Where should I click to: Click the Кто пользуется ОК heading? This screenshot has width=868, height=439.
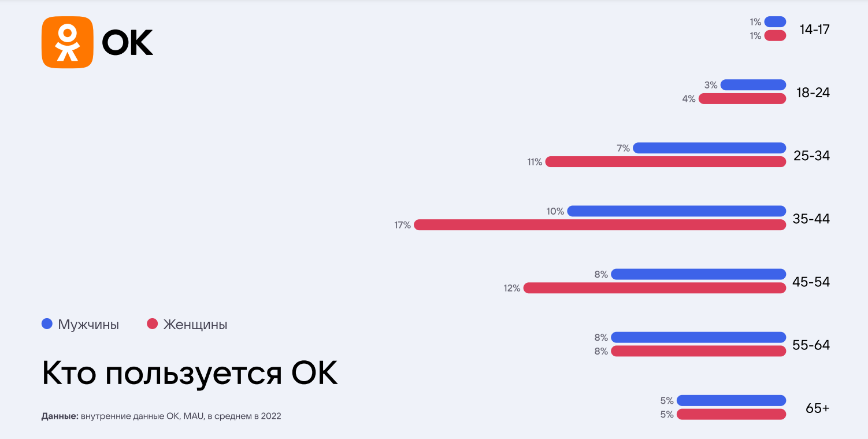pyautogui.click(x=190, y=373)
